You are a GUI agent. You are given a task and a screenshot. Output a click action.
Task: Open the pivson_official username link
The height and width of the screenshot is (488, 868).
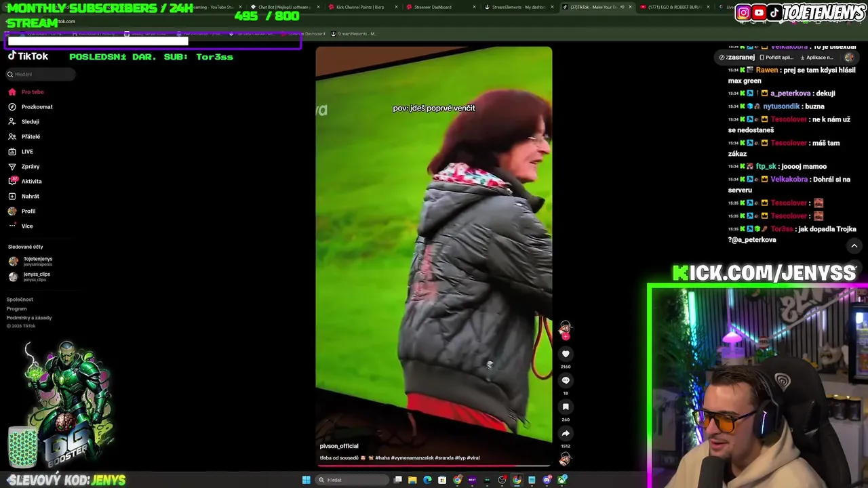click(x=339, y=446)
